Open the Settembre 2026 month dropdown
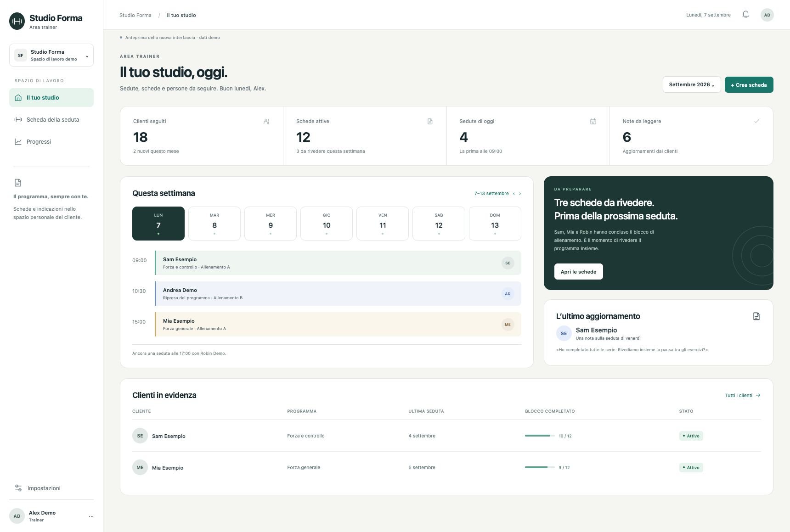Screen dimensions: 790x532 pyautogui.click(x=691, y=84)
